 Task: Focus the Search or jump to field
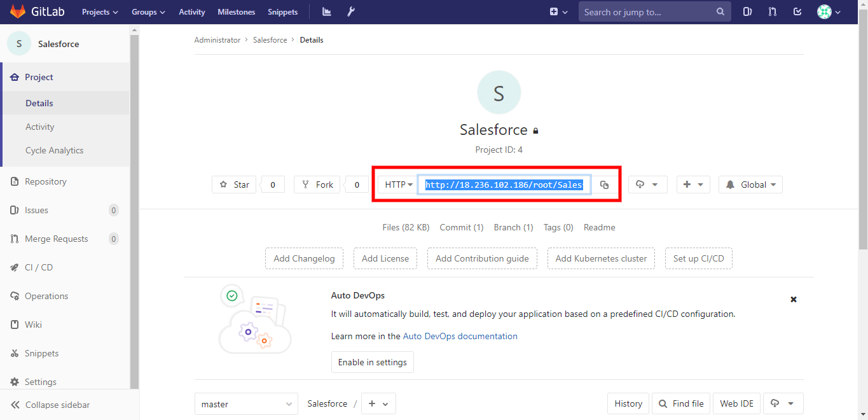tap(654, 11)
